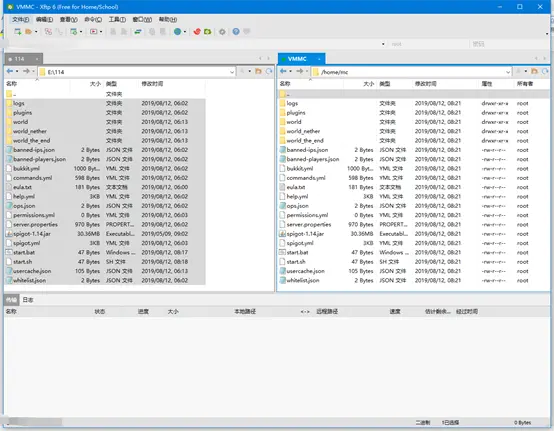The image size is (554, 431).
Task: Expand the remote /home/mc path dropdown
Action: point(508,72)
